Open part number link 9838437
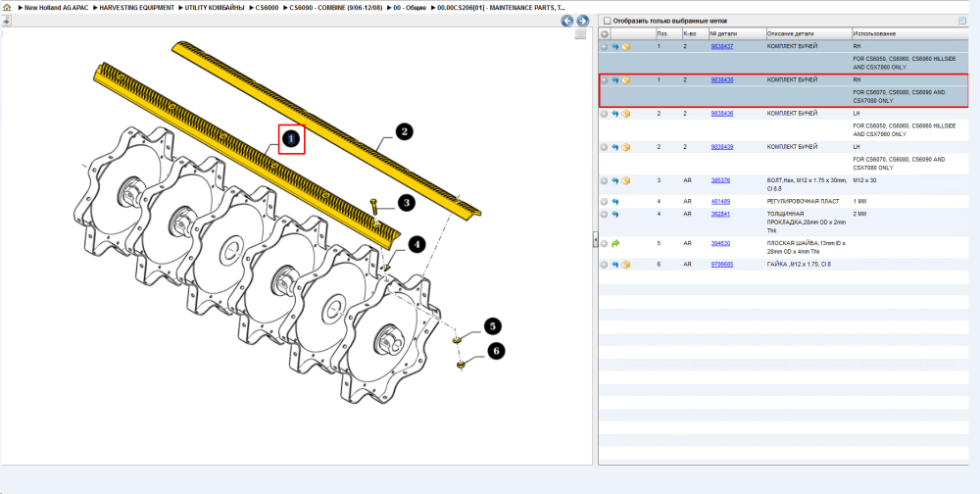The image size is (980, 494). tap(722, 47)
